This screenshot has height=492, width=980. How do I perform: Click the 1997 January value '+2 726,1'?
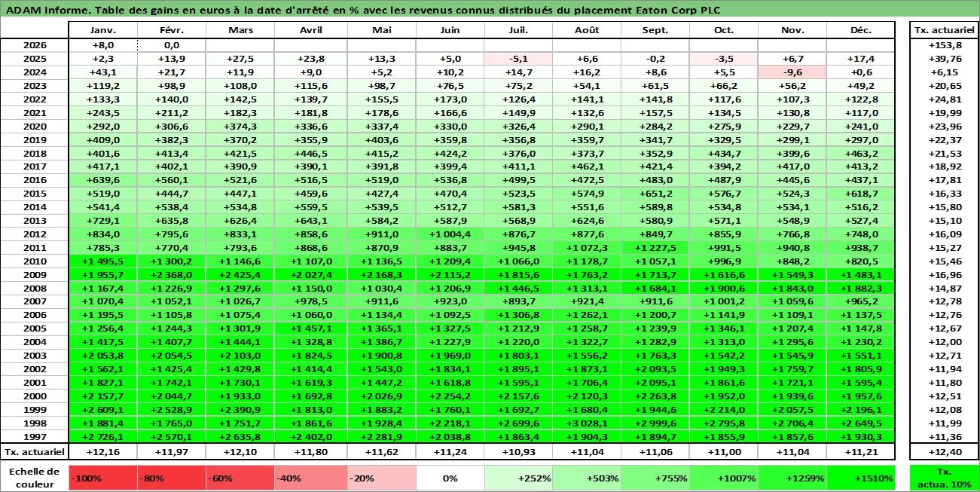tap(102, 437)
